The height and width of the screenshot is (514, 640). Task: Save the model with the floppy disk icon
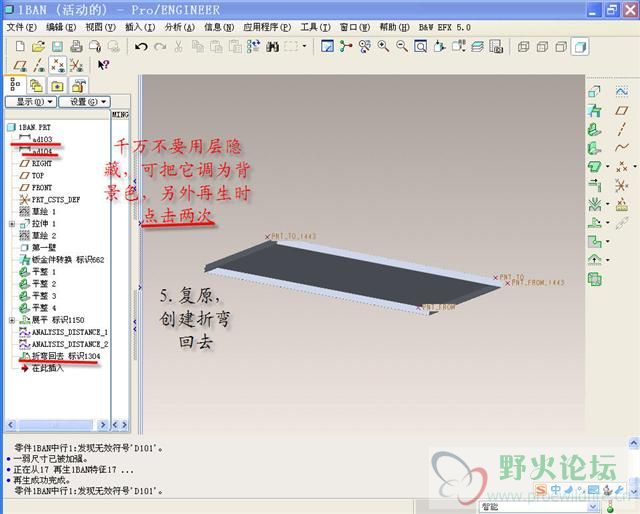(x=57, y=46)
